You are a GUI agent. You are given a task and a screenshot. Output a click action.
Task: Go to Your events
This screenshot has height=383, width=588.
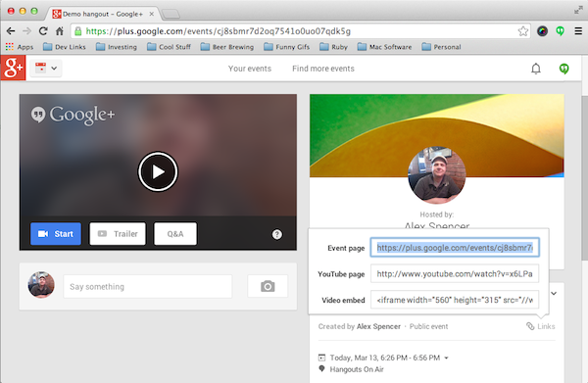click(x=250, y=69)
